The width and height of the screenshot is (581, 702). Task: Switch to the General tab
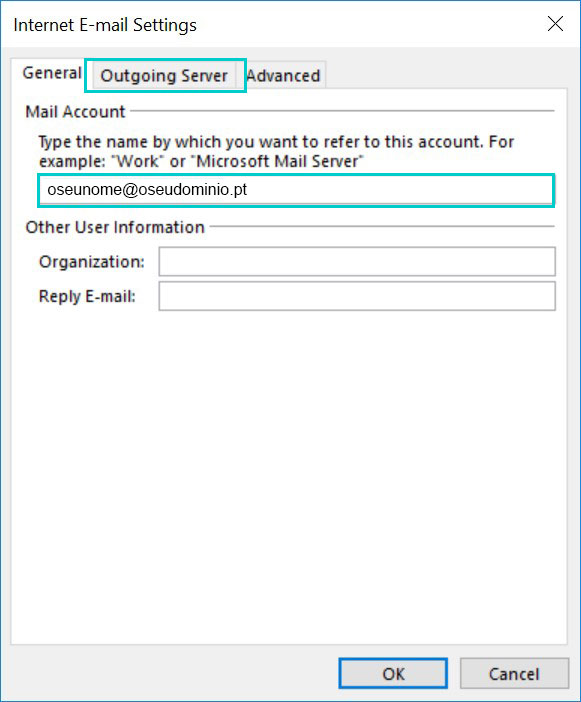[x=52, y=73]
